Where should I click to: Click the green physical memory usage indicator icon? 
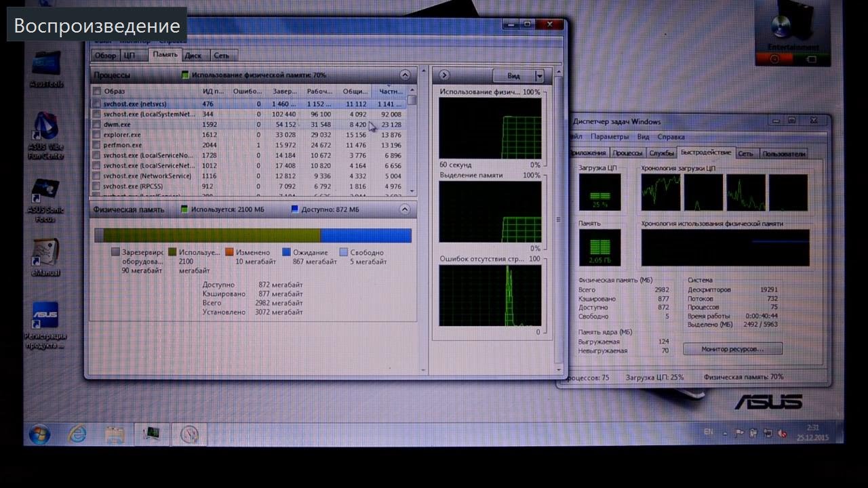coord(186,75)
